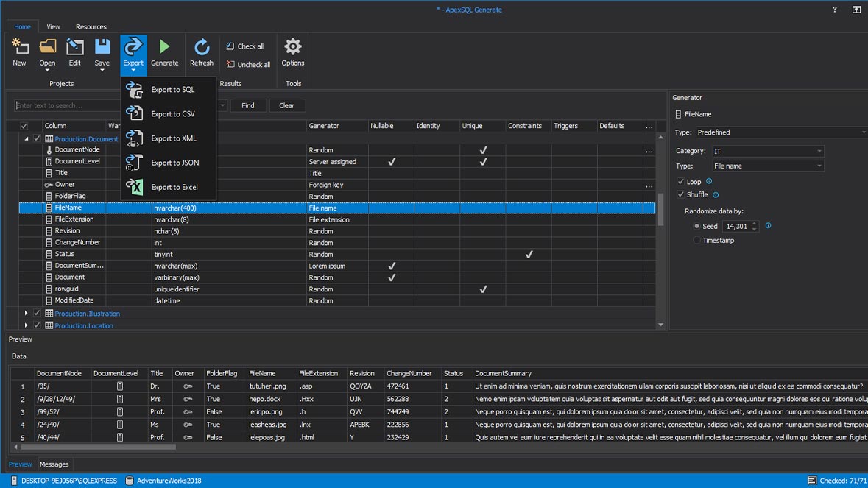Open the generator Type Predefined dropdown
Screen dimensions: 868x488
pyautogui.click(x=782, y=132)
